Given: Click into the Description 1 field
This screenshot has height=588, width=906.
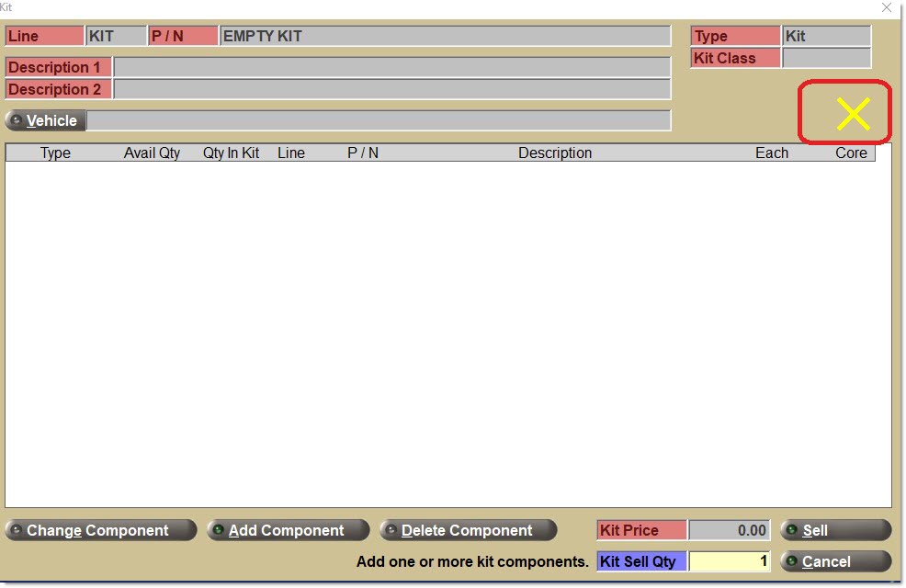Looking at the screenshot, I should [x=391, y=67].
